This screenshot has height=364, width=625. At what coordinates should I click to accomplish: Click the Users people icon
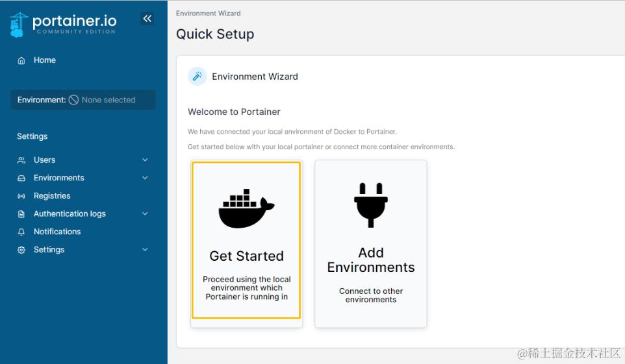[21, 160]
